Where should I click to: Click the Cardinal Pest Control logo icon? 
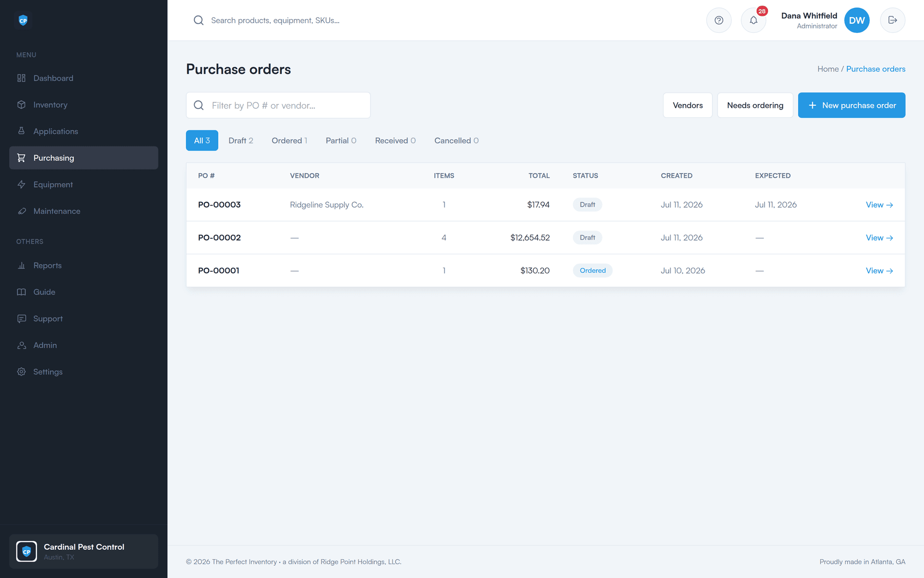point(27,552)
